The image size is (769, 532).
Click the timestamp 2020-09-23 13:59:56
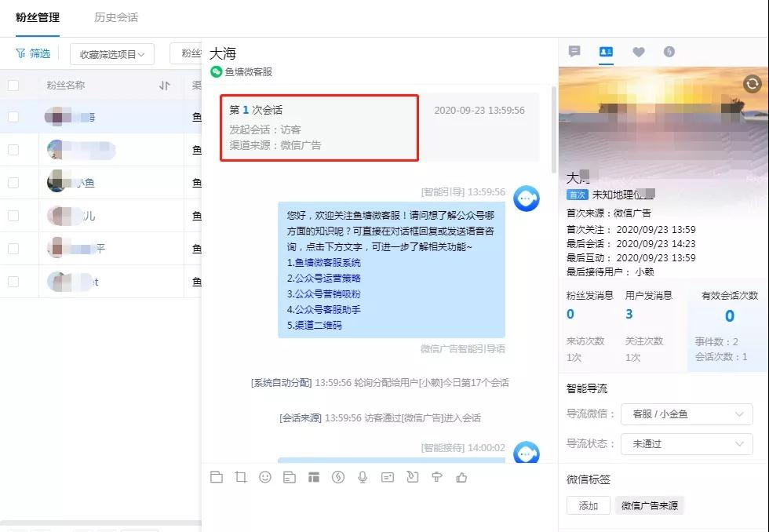[479, 111]
